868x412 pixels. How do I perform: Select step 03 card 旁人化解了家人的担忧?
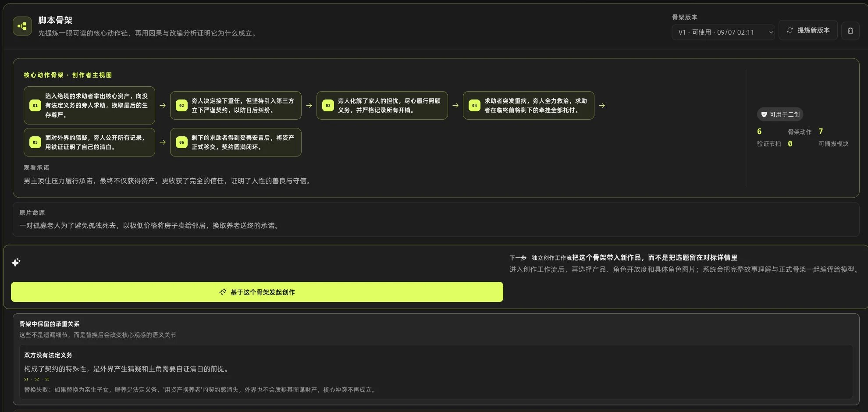[382, 105]
